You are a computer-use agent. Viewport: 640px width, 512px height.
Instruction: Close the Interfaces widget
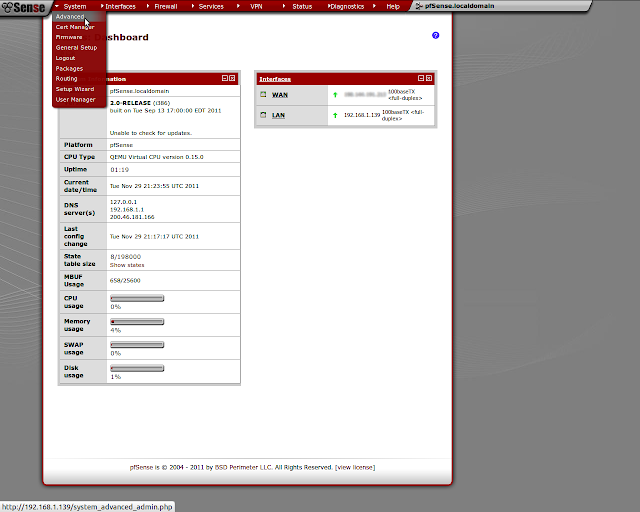click(429, 78)
